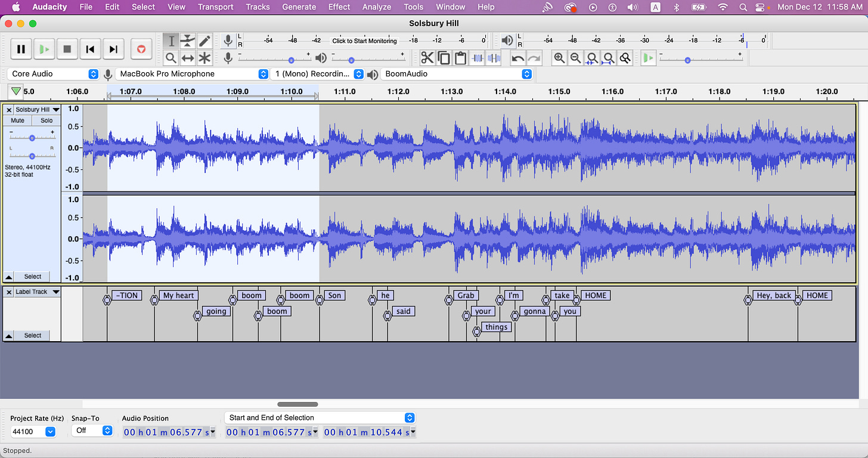The image size is (868, 458).
Task: Open the Snap-To Off dropdown
Action: [92, 431]
